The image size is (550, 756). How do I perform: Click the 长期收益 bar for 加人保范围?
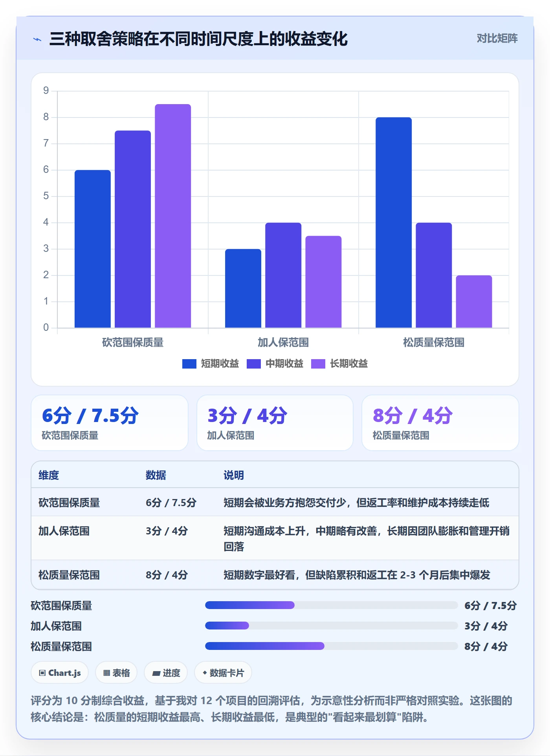point(323,282)
